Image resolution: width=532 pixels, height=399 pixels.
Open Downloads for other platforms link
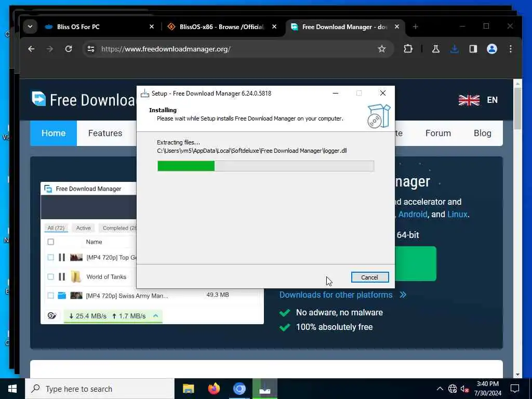[x=336, y=295]
